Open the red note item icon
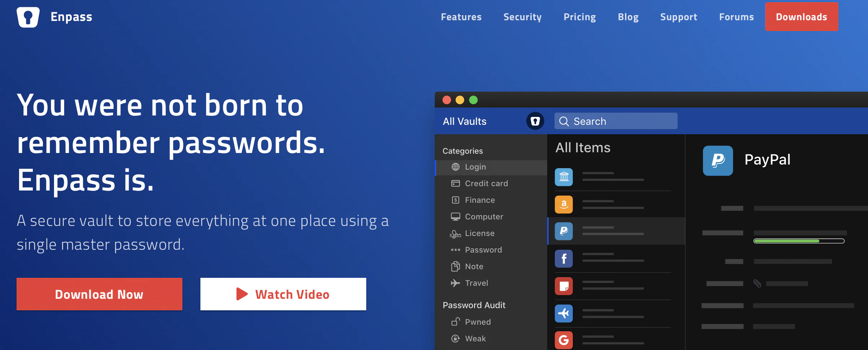 564,286
